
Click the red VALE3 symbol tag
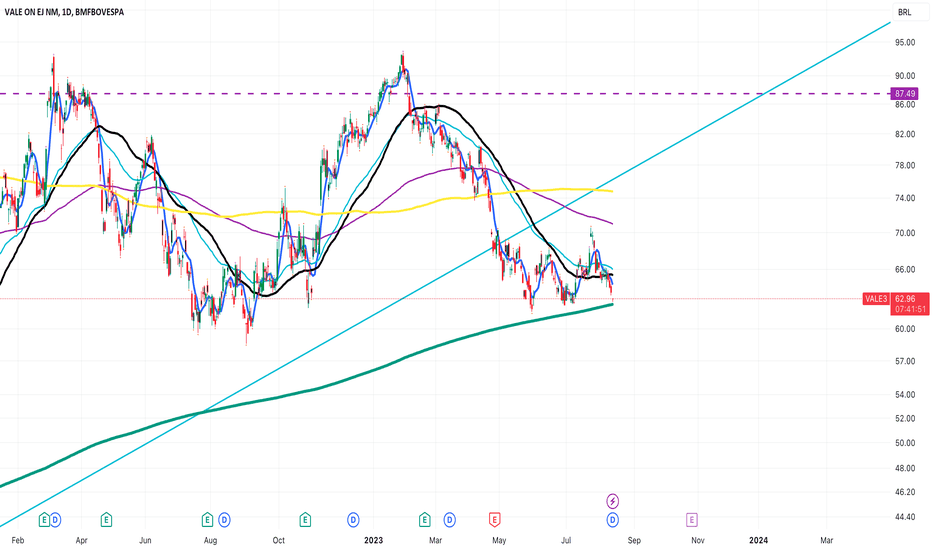click(877, 299)
